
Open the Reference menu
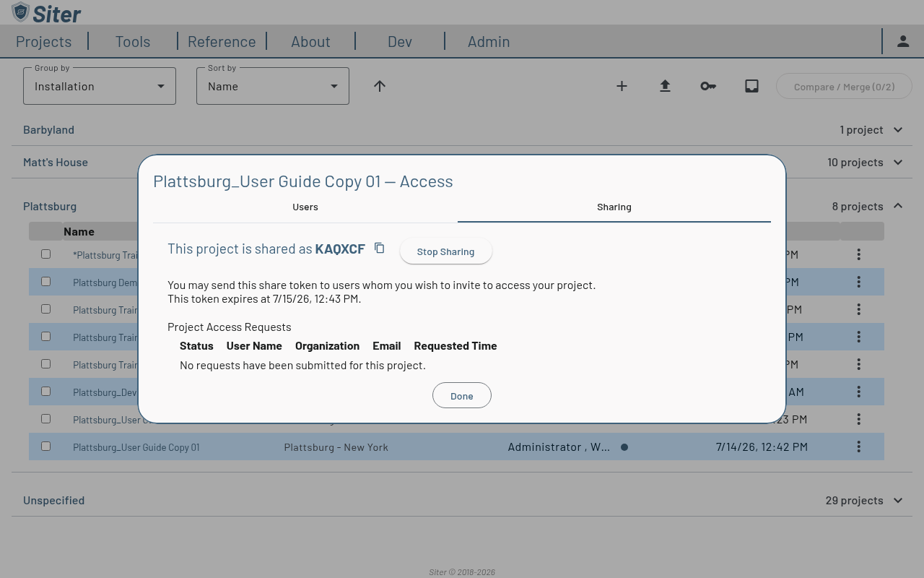coord(222,42)
